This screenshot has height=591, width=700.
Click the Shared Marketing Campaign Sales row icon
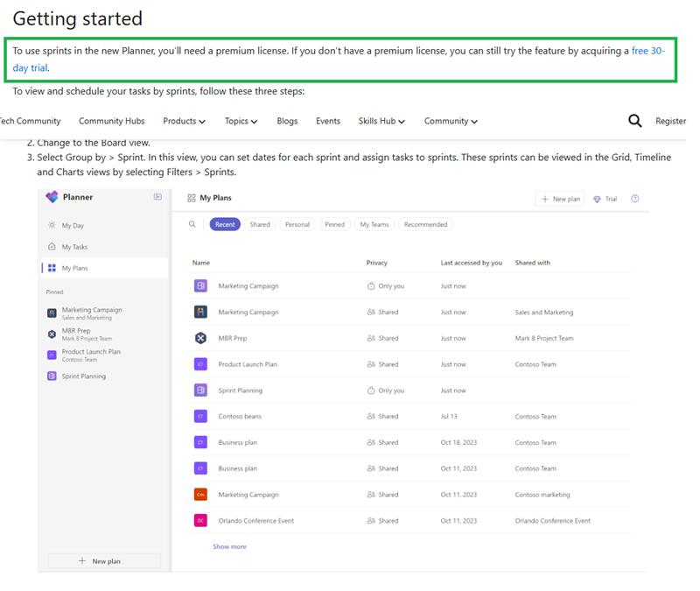click(200, 312)
